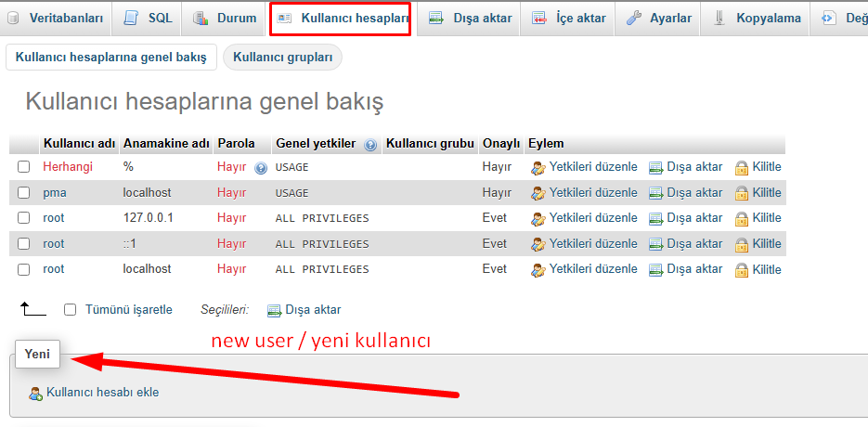The image size is (868, 427).
Task: Click the pma user name
Action: (x=55, y=193)
